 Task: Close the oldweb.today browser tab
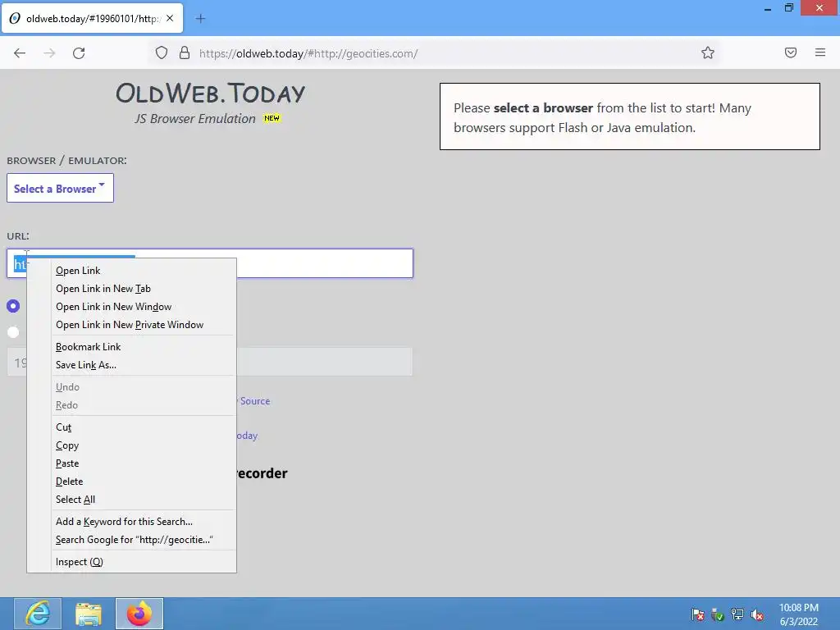coord(170,18)
